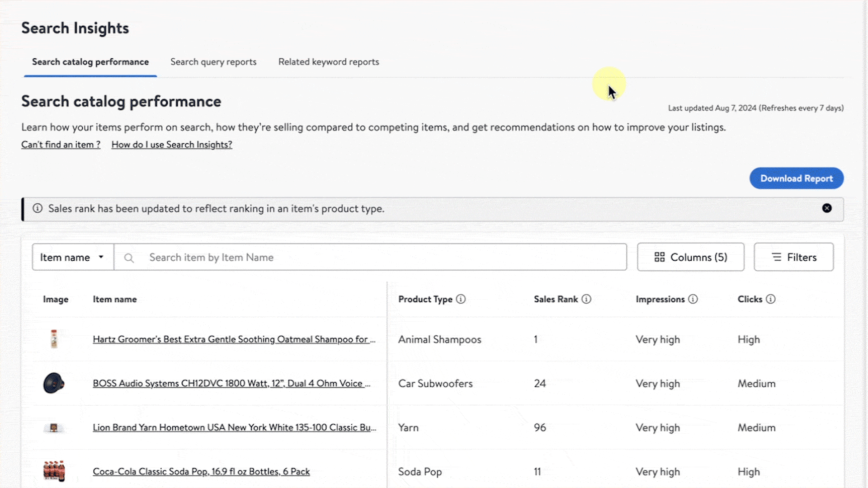Expand the Item name dropdown filter

click(72, 257)
